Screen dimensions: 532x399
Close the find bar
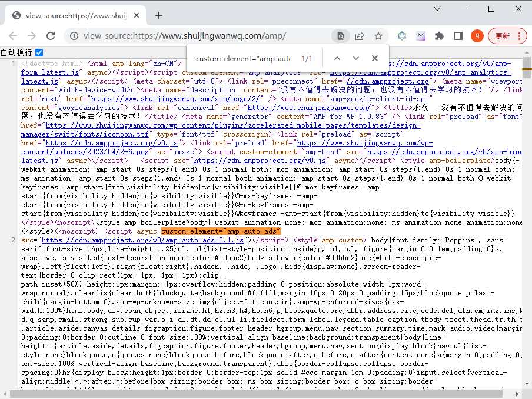(375, 58)
